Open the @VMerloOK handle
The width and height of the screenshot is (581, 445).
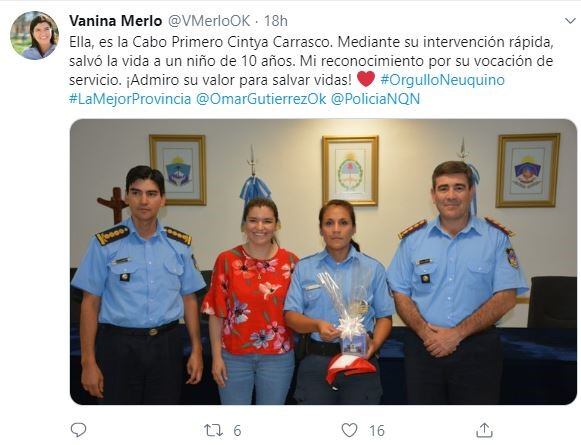209,21
